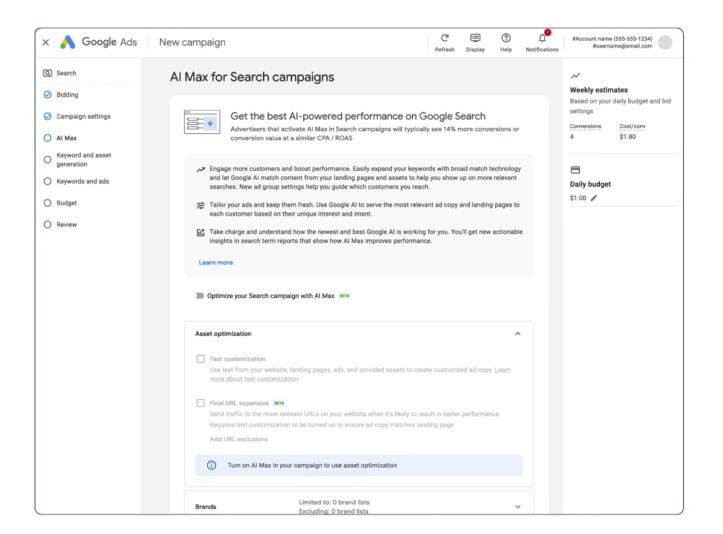Check the Text customization checkbox

201,359
